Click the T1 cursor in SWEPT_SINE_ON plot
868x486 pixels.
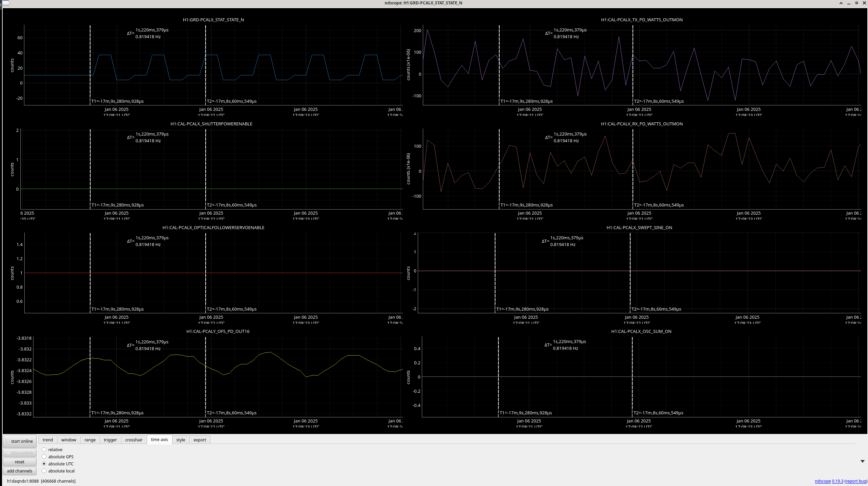495,272
